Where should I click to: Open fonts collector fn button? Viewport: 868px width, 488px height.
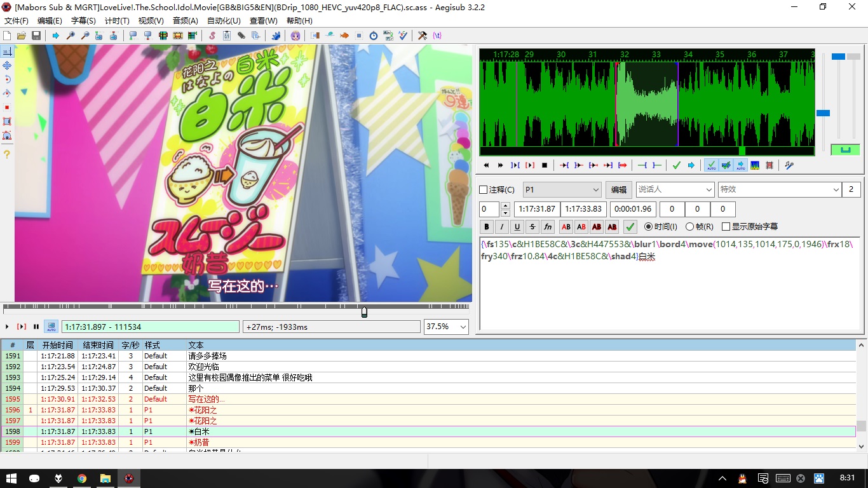point(548,227)
